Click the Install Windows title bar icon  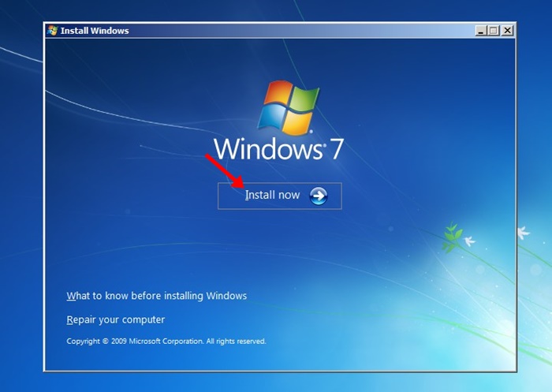[53, 31]
